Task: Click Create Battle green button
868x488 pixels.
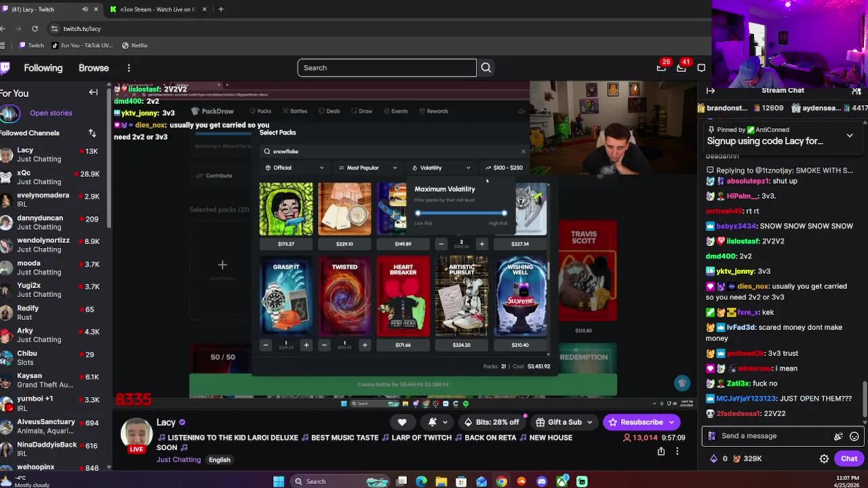Action: click(403, 384)
